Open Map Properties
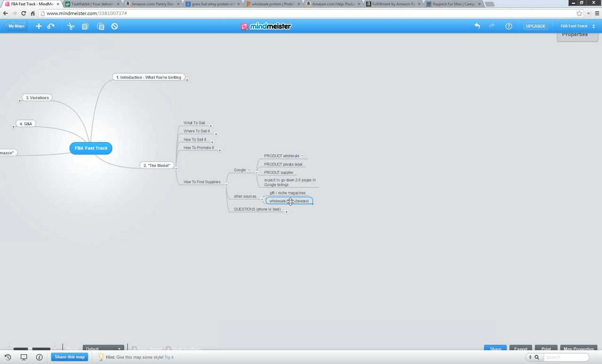 coord(578,348)
